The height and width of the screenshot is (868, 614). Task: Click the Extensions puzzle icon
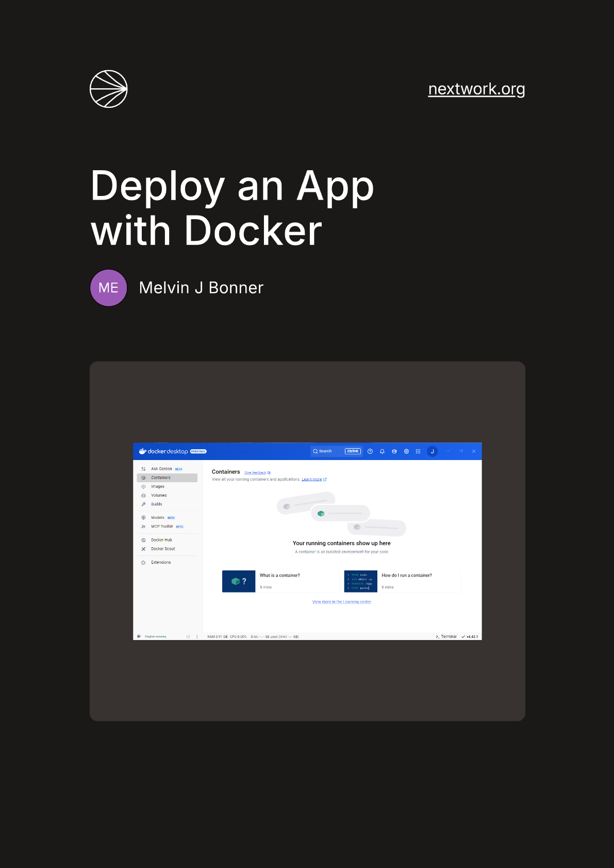point(143,563)
